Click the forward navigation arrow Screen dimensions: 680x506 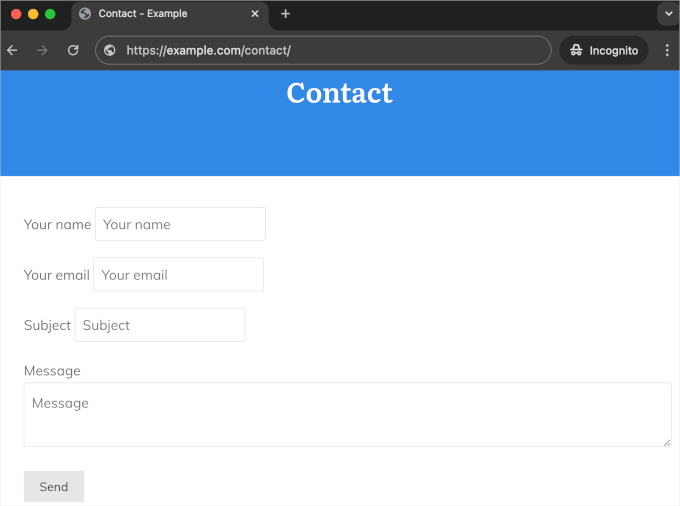[42, 51]
